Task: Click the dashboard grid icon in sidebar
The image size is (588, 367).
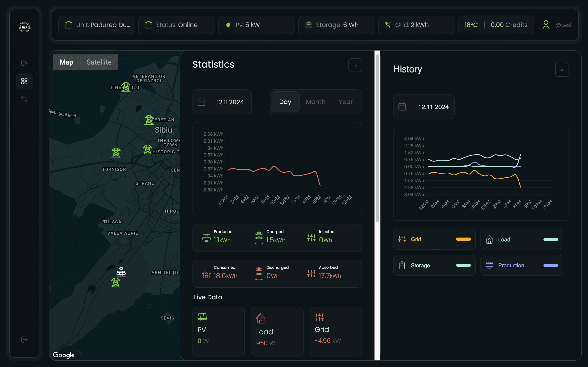Action: coord(24,81)
